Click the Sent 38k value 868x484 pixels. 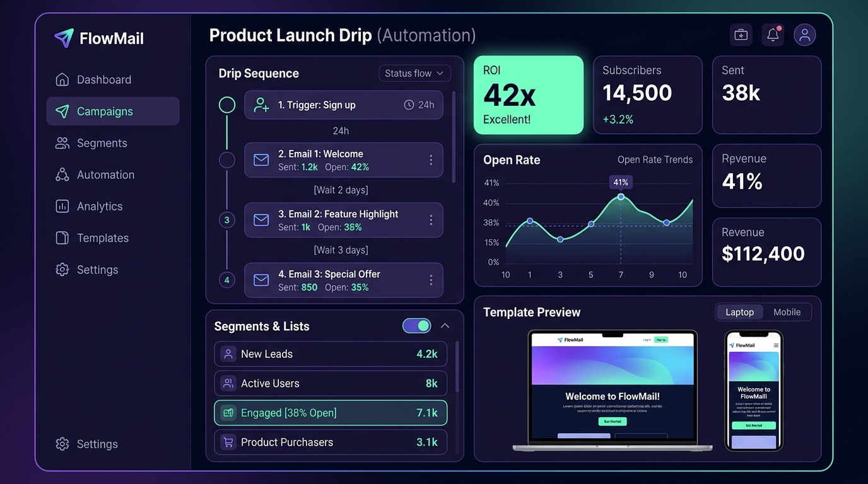point(741,93)
